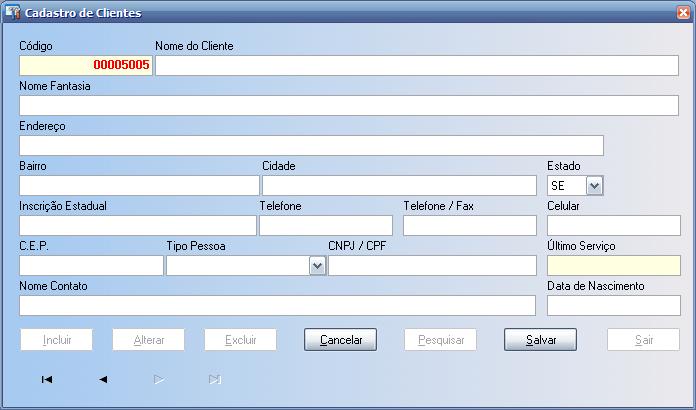696x410 pixels.
Task: Click the Inscrição Estadual field
Action: (137, 226)
